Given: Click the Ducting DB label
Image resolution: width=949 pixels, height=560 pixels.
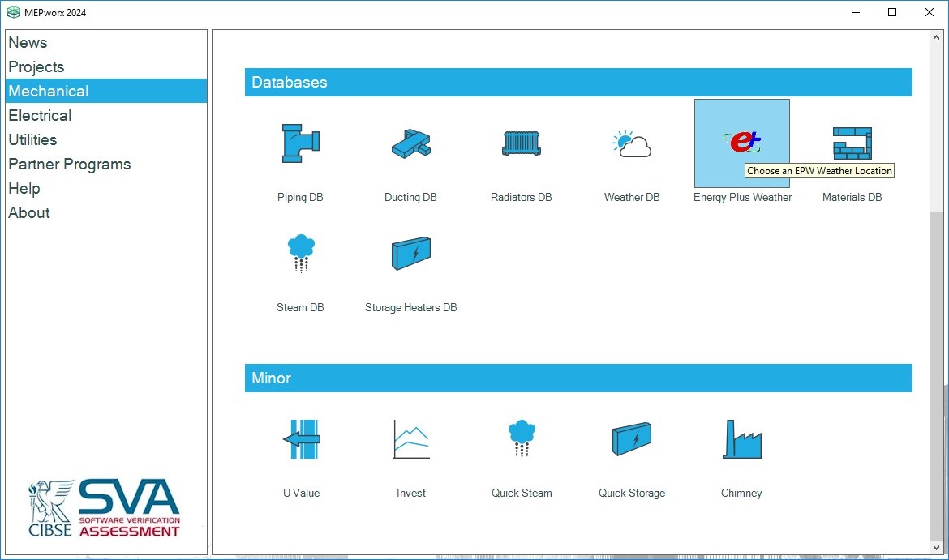Looking at the screenshot, I should coord(410,197).
